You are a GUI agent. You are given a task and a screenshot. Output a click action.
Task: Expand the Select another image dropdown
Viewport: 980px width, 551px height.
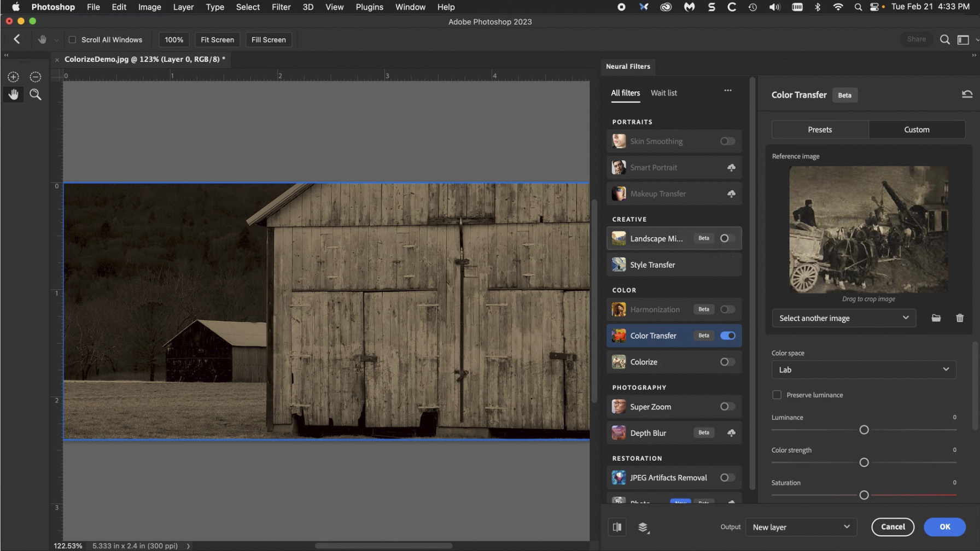(843, 318)
